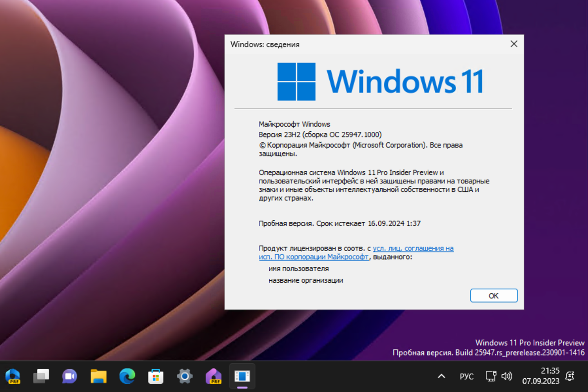Click the text 'название организации'
588x392 pixels.
[x=306, y=280]
